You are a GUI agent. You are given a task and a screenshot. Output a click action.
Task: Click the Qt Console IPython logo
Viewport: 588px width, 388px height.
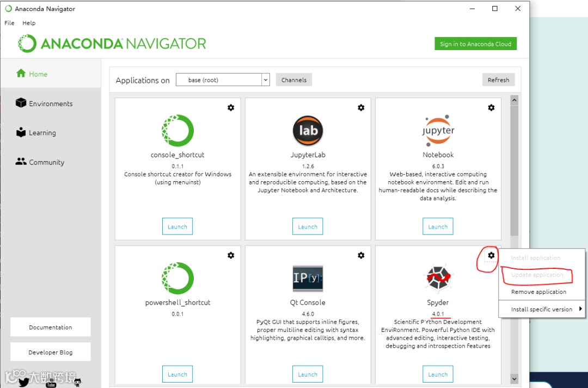tap(308, 278)
